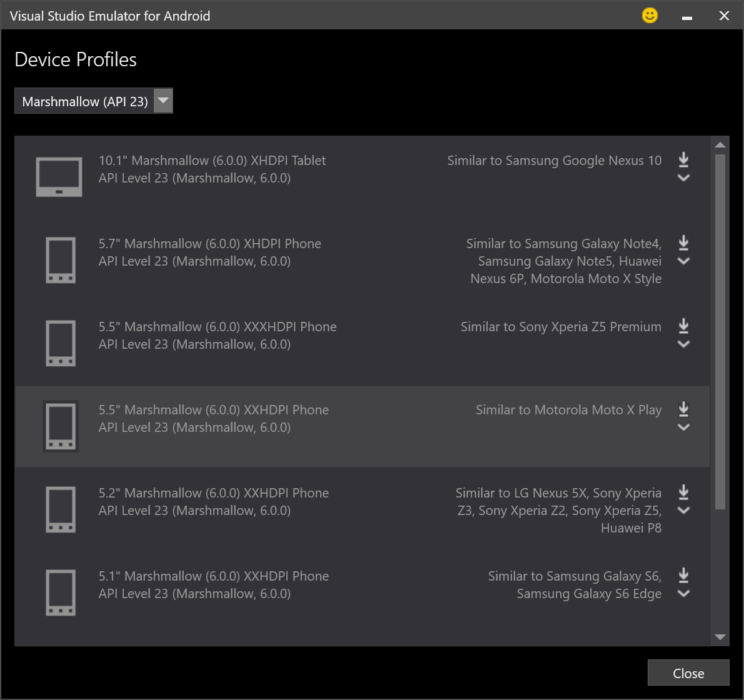Expand details for the Sony Xperia Z5 profile

tap(683, 344)
